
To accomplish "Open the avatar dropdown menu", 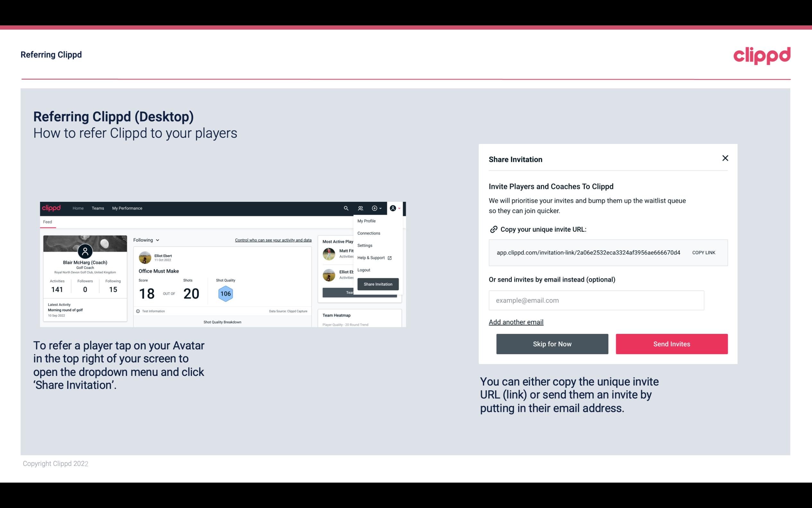I will (x=395, y=208).
